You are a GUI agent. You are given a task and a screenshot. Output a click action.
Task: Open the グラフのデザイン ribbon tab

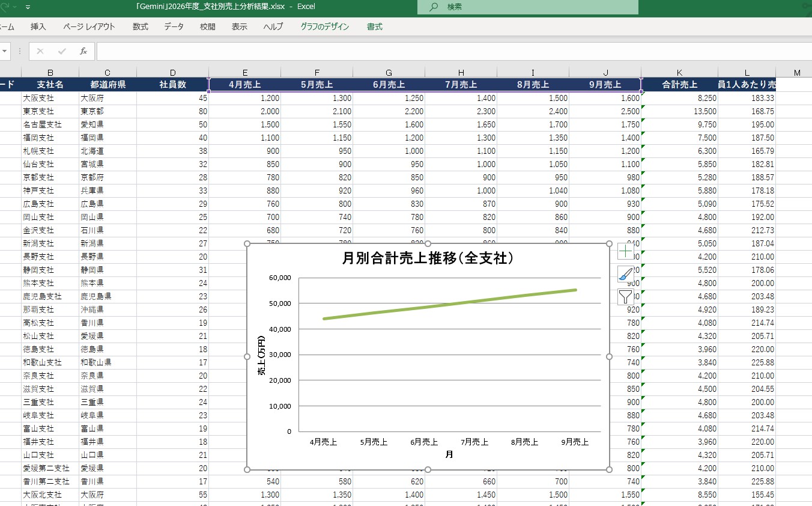point(325,26)
